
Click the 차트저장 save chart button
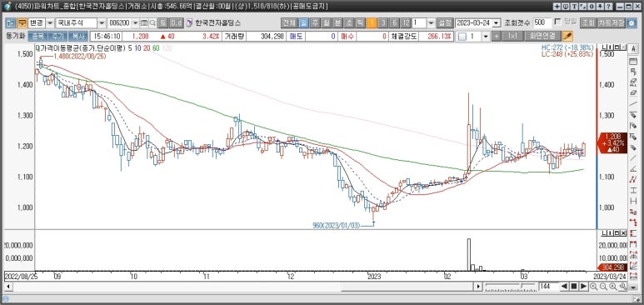click(x=612, y=23)
